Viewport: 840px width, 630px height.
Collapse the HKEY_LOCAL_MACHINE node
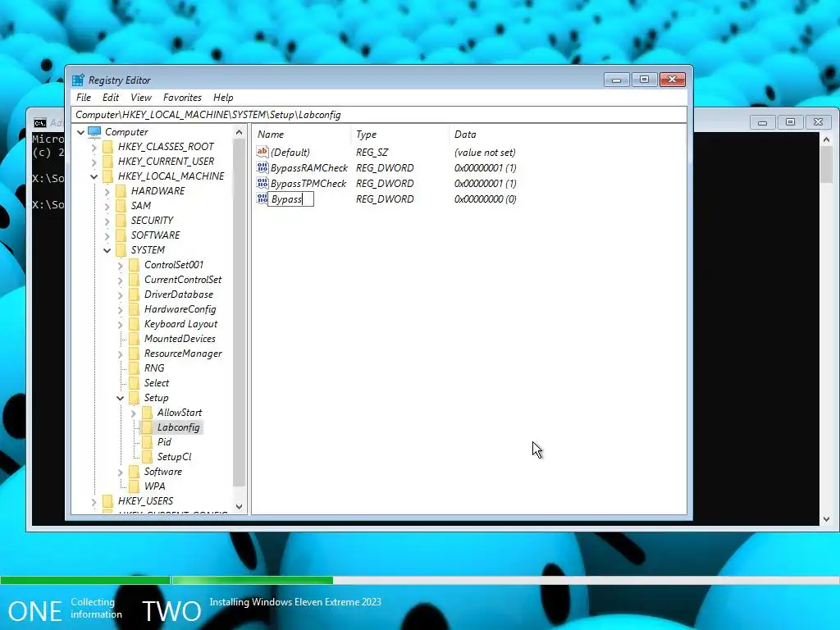pyautogui.click(x=94, y=176)
